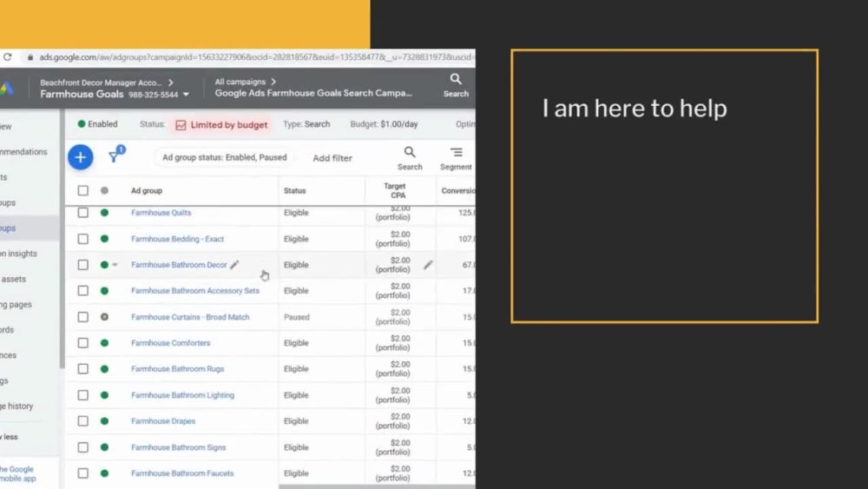The height and width of the screenshot is (489, 868).
Task: Click the lock icon in address bar
Action: (30, 57)
